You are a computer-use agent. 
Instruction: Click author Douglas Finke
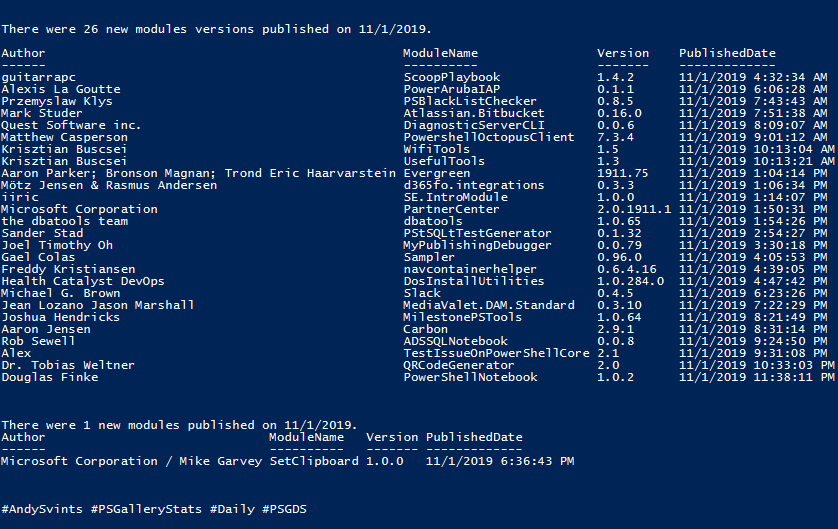(x=50, y=377)
